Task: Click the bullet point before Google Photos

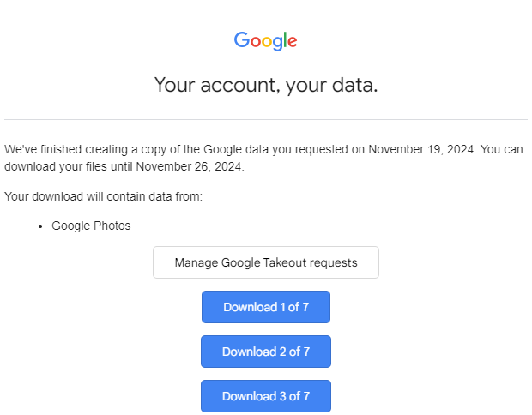Action: 40,226
